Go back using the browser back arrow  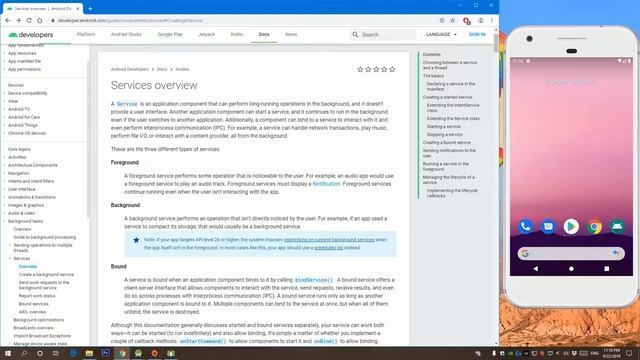point(8,20)
